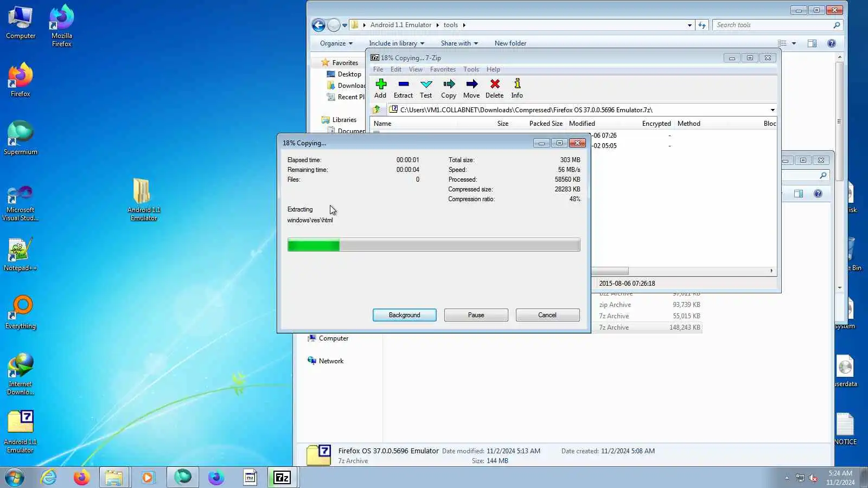Switch to the 7-Zip taskbar button
This screenshot has width=868, height=488.
(283, 478)
